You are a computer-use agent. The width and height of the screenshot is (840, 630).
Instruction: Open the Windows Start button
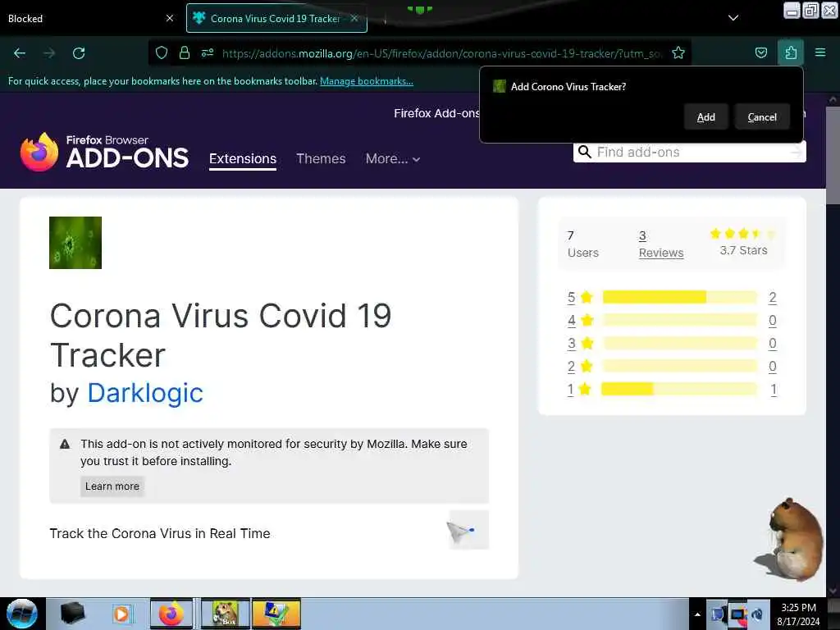22,614
